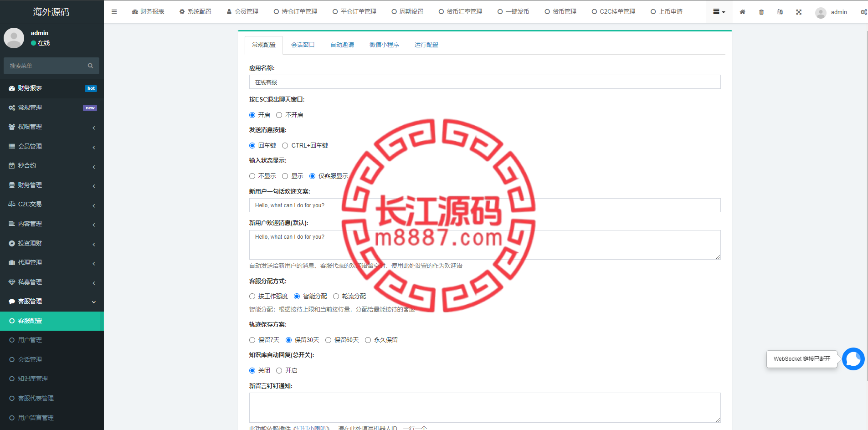Open 常规管理 in sidebar
This screenshot has width=868, height=430.
[x=52, y=108]
